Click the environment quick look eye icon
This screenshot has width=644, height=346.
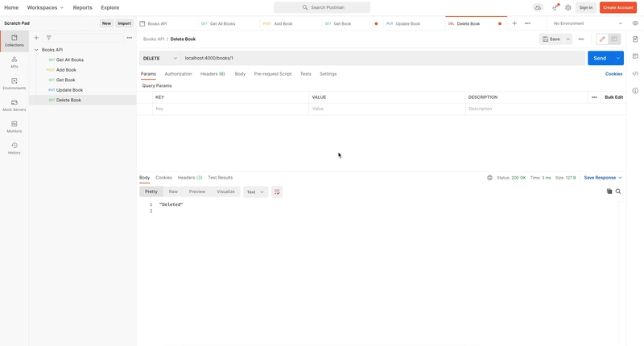(635, 23)
